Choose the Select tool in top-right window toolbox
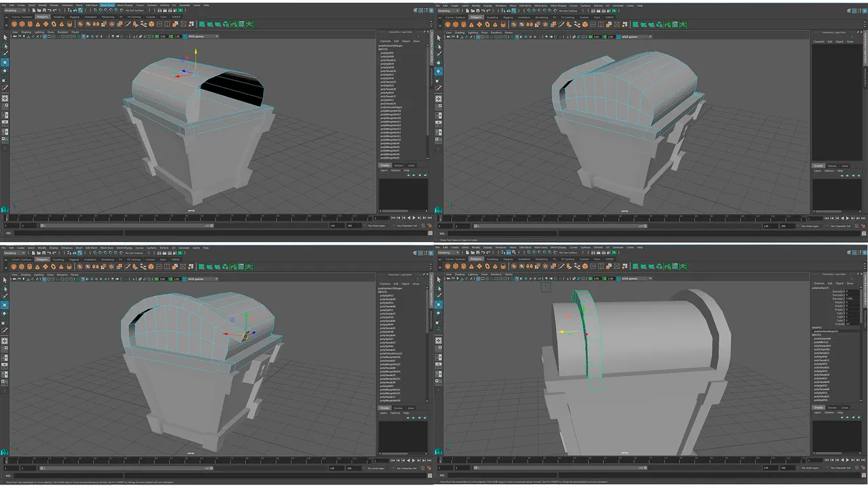This screenshot has width=868, height=488. coord(439,37)
